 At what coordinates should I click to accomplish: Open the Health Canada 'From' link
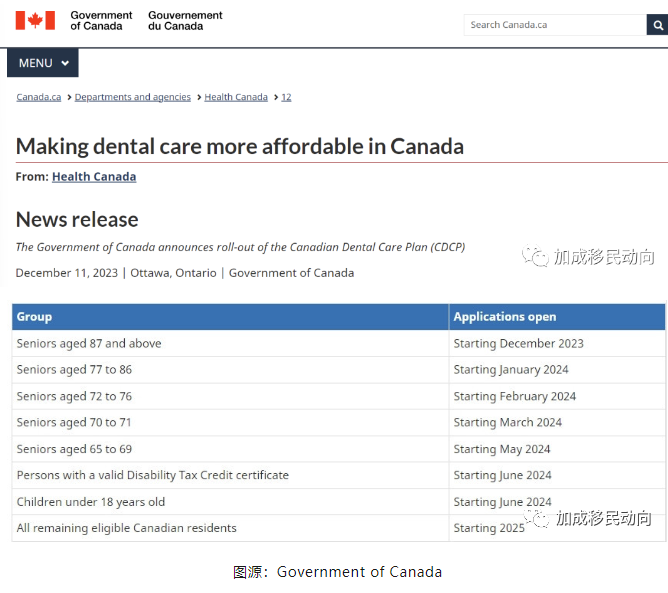(94, 177)
